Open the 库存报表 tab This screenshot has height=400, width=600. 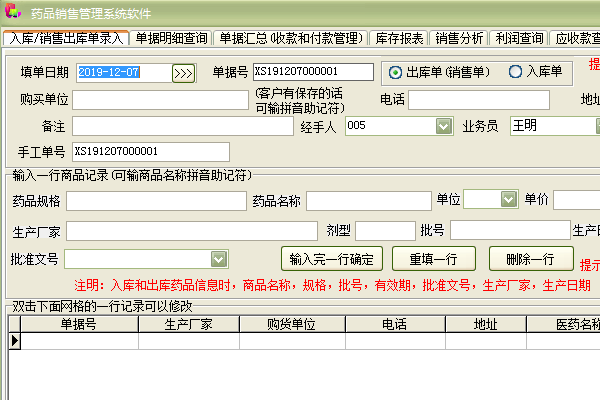[398, 39]
